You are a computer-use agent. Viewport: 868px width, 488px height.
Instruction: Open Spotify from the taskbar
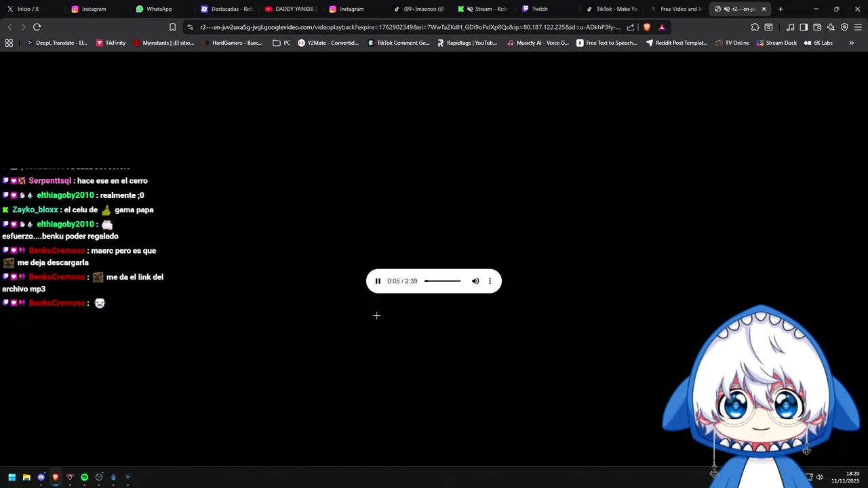pyautogui.click(x=84, y=477)
